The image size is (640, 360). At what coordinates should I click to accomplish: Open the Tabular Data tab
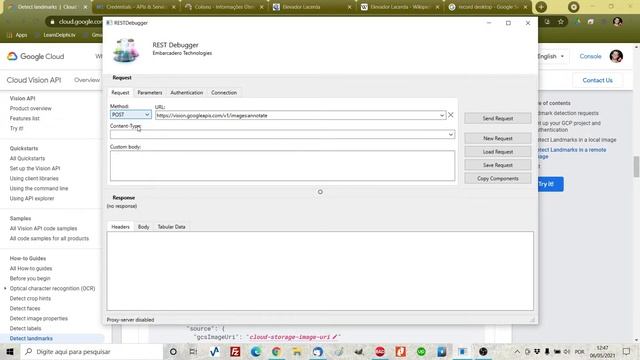(171, 227)
